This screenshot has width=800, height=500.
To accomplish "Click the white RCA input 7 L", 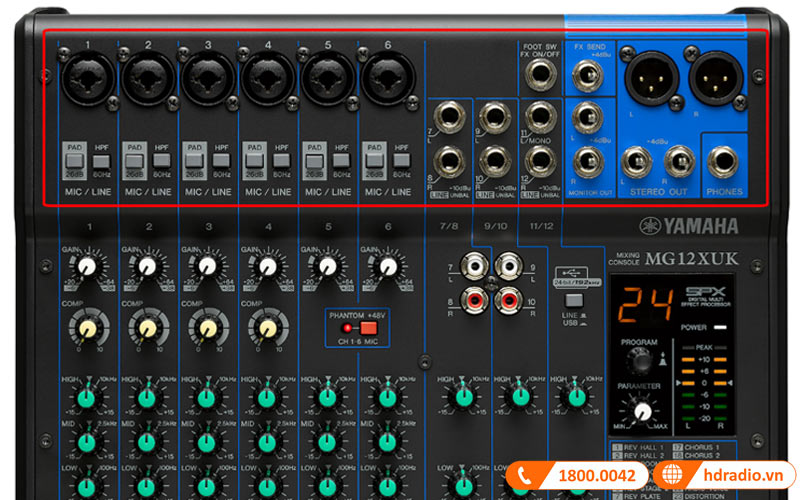I will (x=474, y=266).
